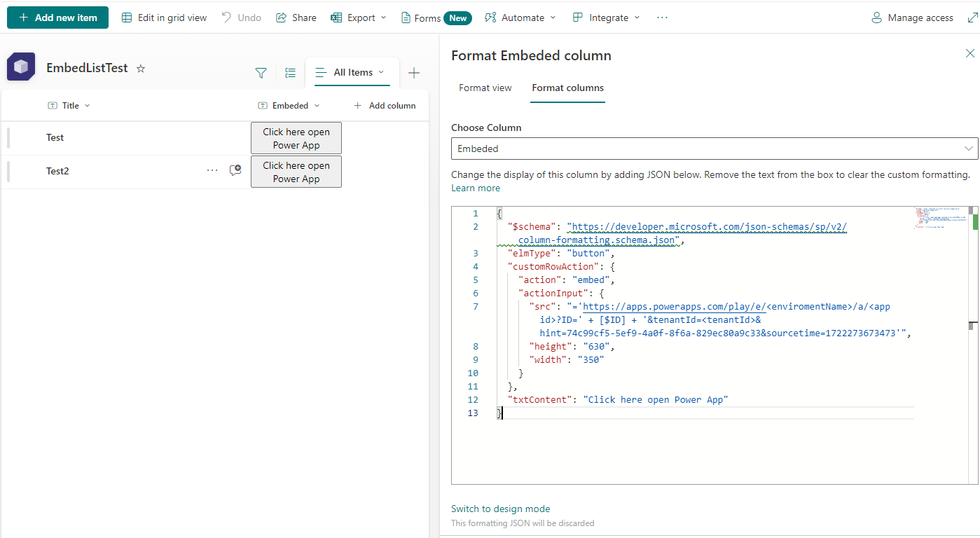Click the Undo command
Viewport: 980px width, 538px height.
[242, 18]
